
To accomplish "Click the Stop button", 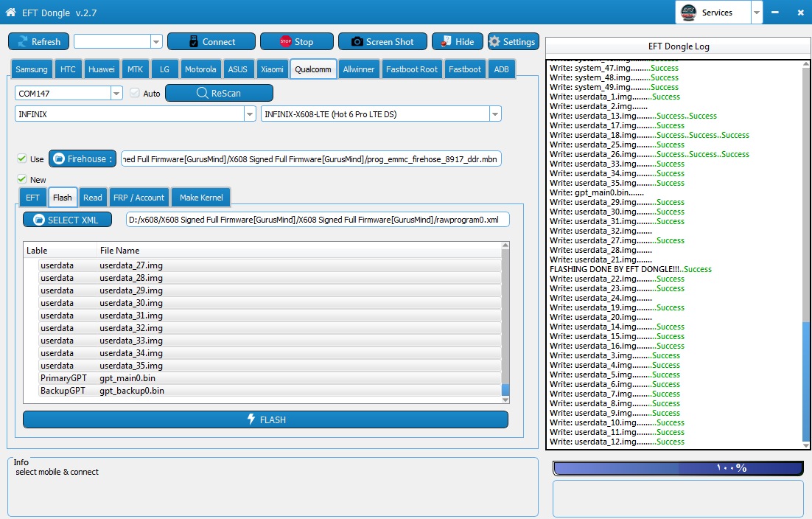I will coord(297,41).
